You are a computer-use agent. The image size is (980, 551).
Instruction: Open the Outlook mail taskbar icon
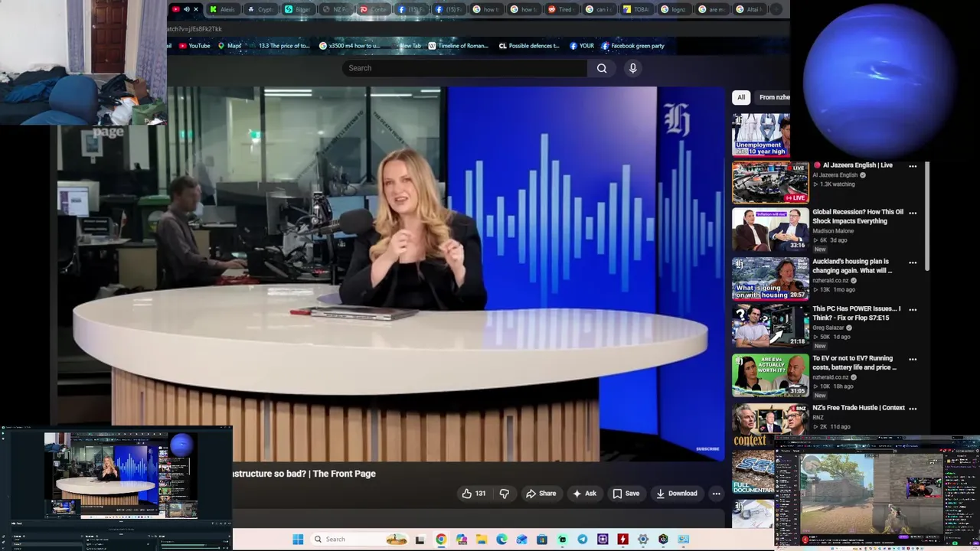[x=522, y=540]
